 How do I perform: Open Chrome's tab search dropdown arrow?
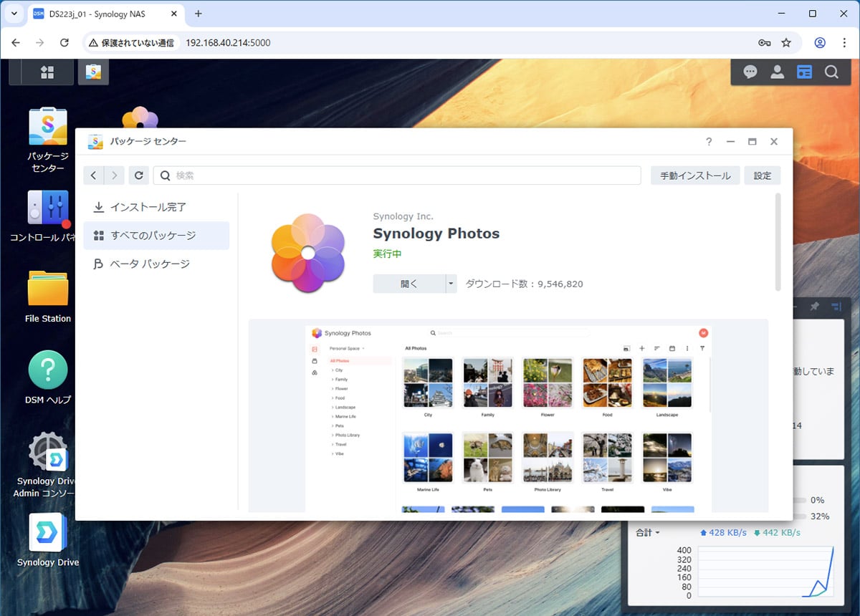14,14
